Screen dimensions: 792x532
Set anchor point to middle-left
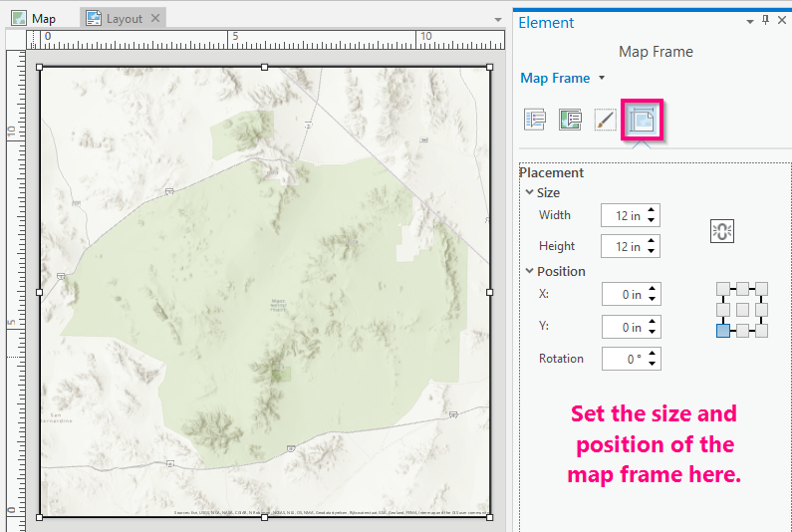723,310
